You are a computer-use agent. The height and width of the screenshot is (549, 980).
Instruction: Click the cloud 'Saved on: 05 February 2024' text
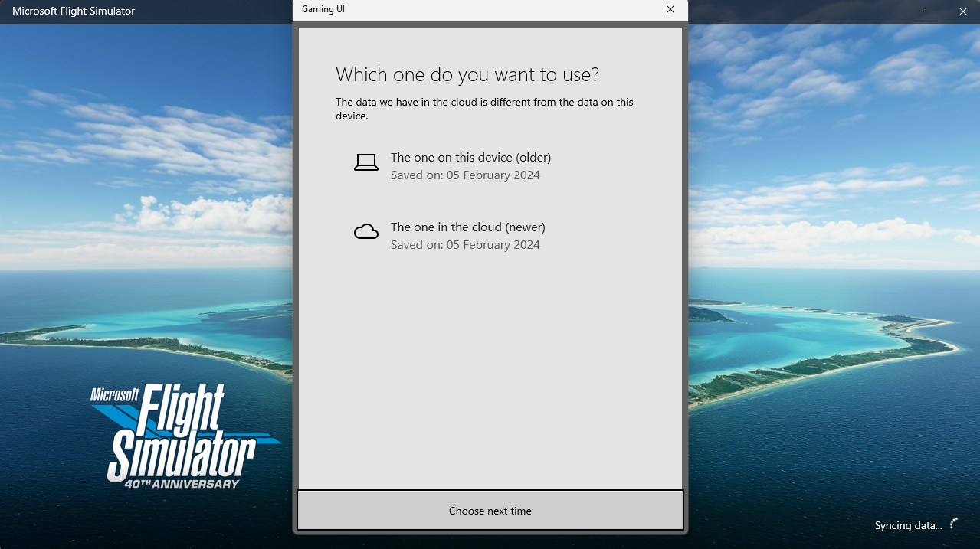click(x=465, y=245)
